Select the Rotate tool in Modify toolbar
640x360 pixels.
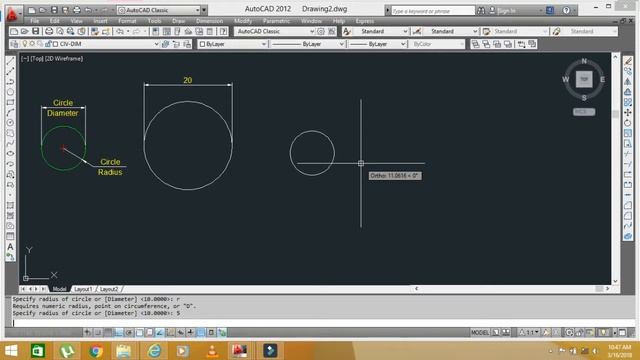click(x=628, y=122)
